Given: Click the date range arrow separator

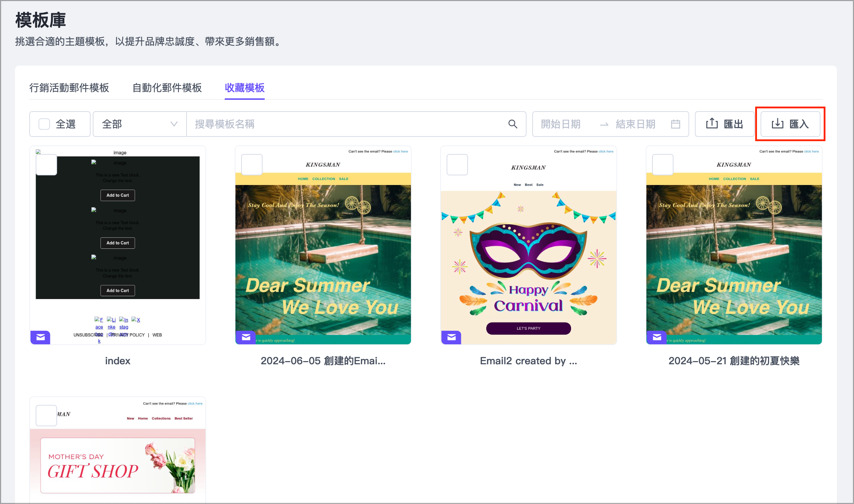Looking at the screenshot, I should point(604,124).
